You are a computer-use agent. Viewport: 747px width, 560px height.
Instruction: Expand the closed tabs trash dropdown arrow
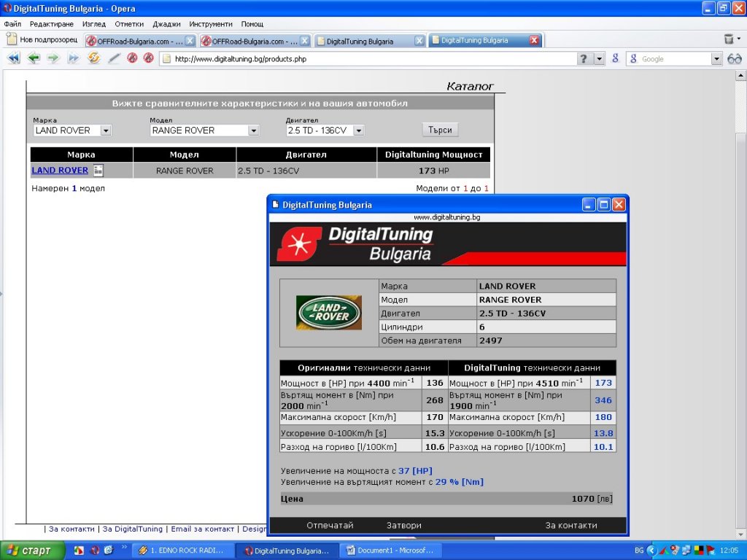click(x=739, y=39)
